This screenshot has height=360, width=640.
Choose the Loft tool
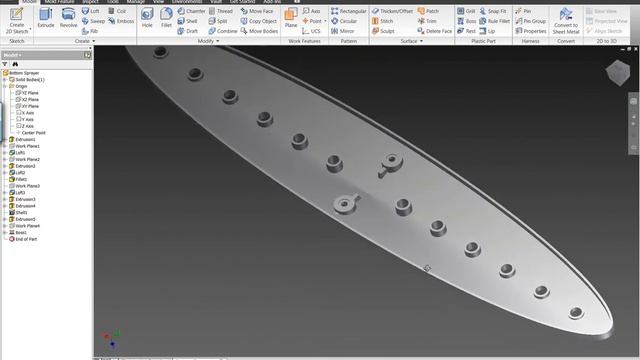91,11
